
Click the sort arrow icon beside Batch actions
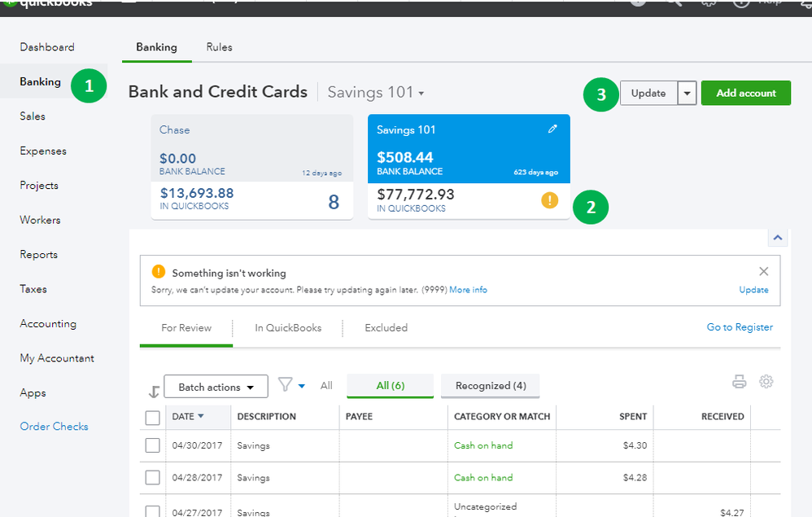(x=154, y=391)
